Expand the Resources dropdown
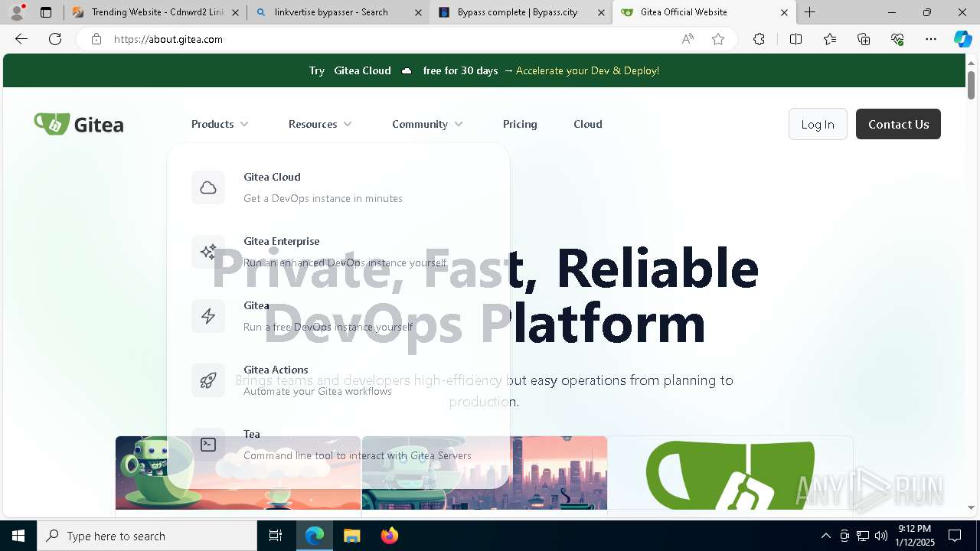 (x=320, y=124)
